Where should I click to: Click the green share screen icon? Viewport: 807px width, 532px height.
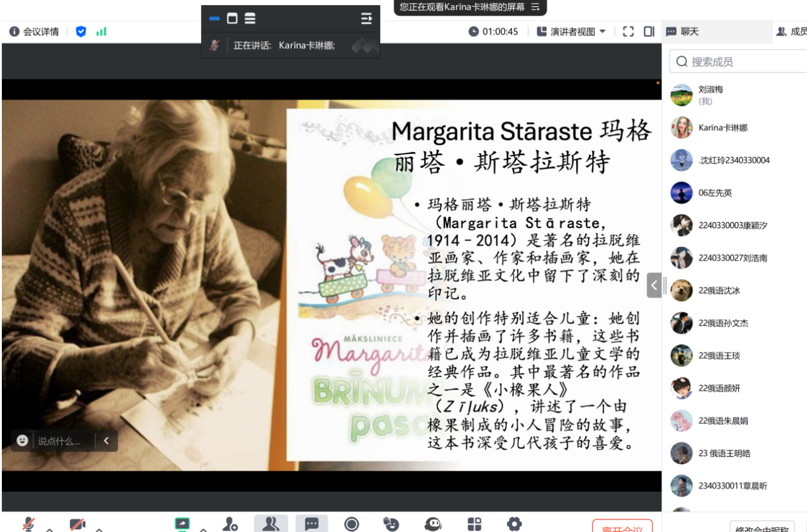[x=183, y=524]
